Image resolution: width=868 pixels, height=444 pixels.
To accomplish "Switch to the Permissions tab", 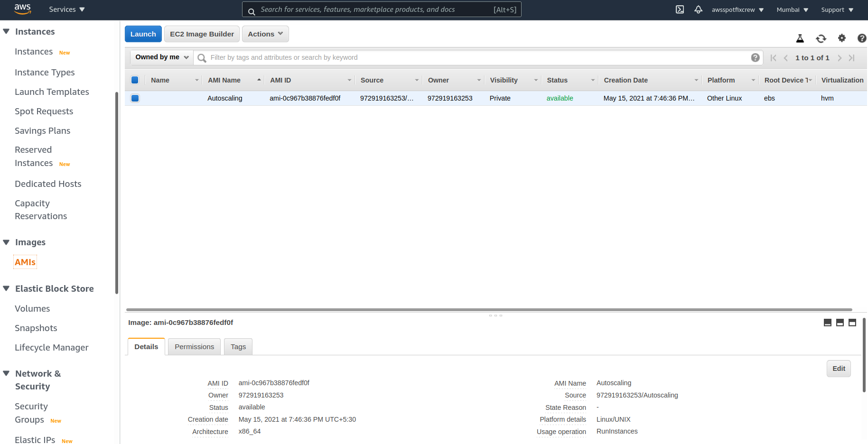I will coord(194,347).
